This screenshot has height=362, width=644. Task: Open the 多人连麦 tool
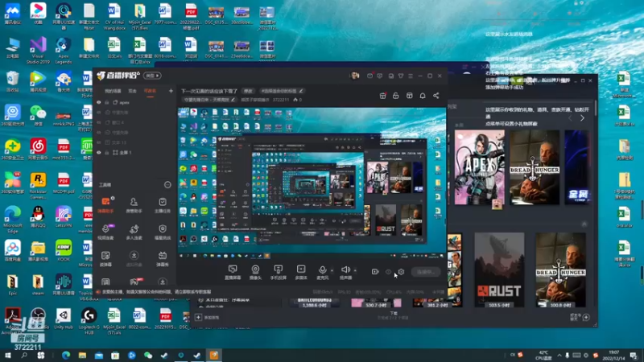tap(134, 232)
